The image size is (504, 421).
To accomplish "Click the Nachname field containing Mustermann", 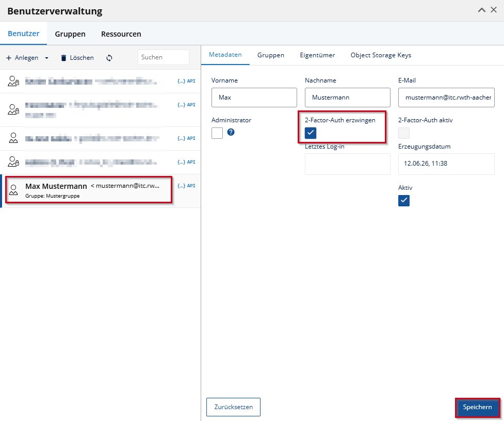I will click(348, 98).
